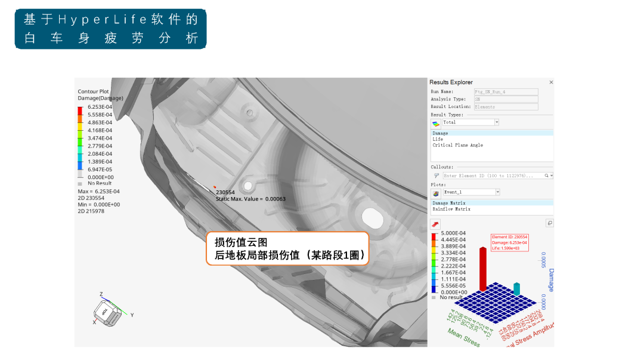Expand the Element ID search dropdown arrow
Screen dimensions: 644x363
pyautogui.click(x=552, y=176)
